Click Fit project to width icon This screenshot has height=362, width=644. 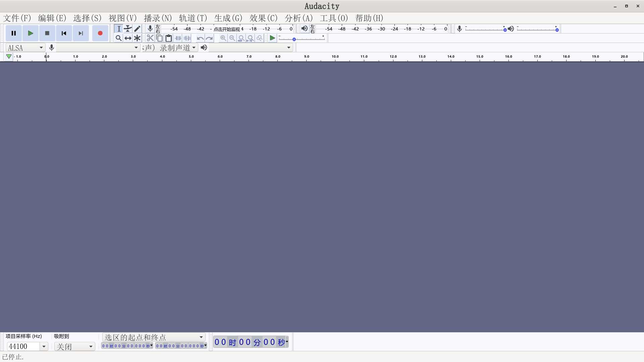[x=250, y=38]
